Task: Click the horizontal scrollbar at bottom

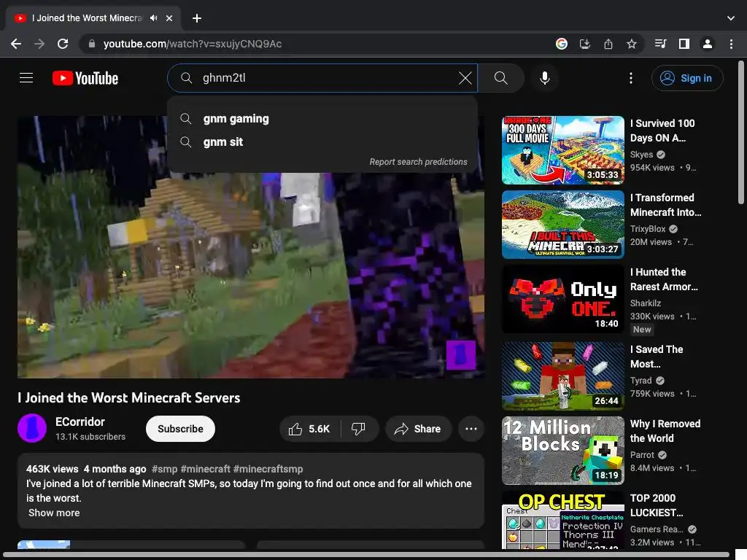Action: click(367, 555)
